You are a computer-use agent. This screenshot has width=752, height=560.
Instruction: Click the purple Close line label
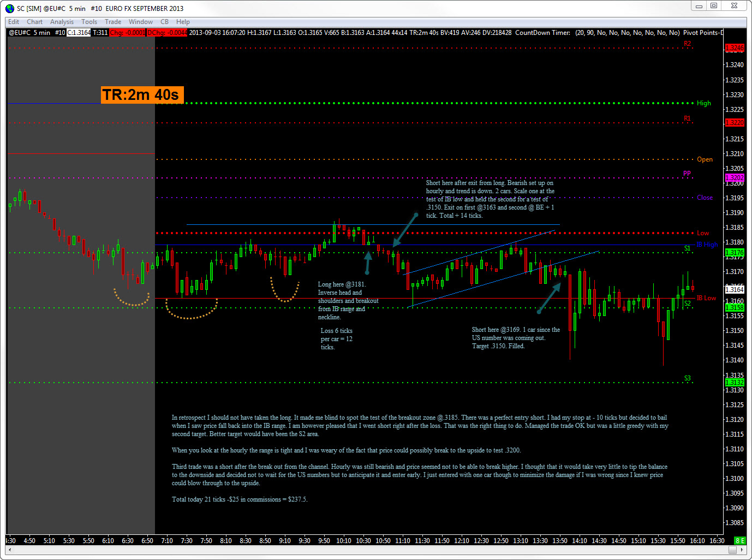pos(705,198)
